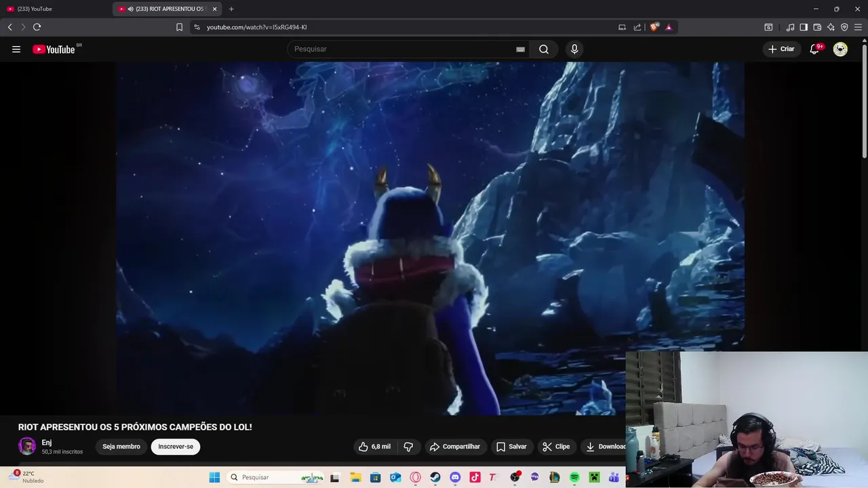The width and height of the screenshot is (868, 488).
Task: Go back in browser history
Action: click(x=9, y=27)
